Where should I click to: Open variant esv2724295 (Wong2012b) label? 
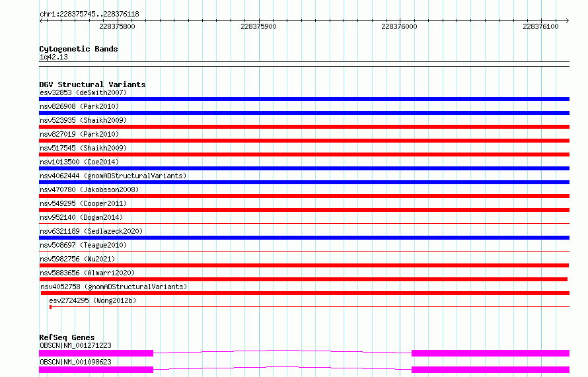(x=92, y=300)
